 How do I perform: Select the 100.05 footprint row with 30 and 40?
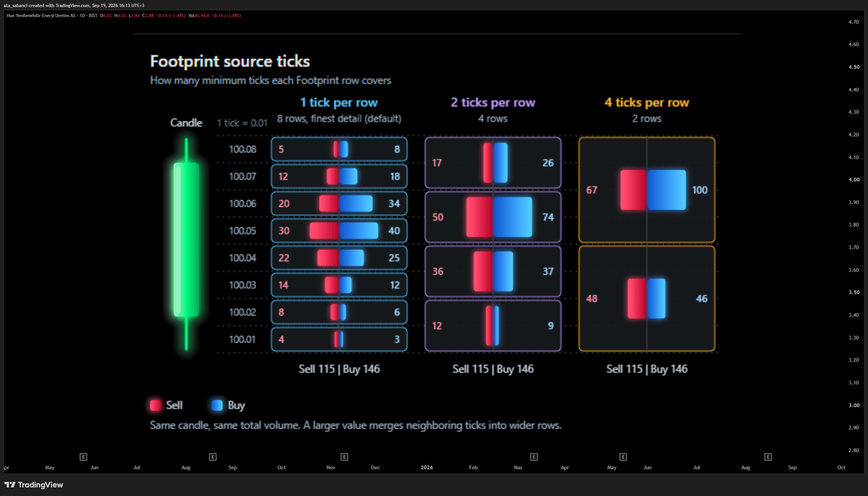coord(339,231)
